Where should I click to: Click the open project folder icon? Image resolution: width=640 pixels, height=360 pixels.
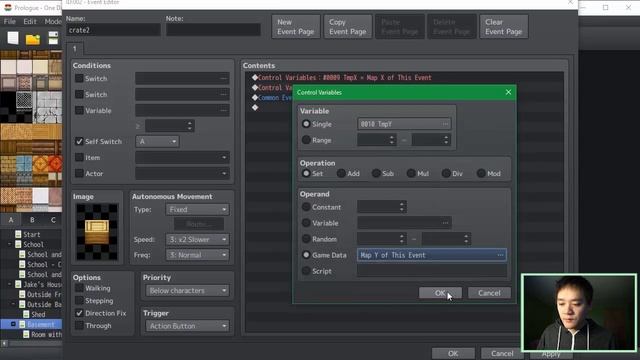click(33, 38)
